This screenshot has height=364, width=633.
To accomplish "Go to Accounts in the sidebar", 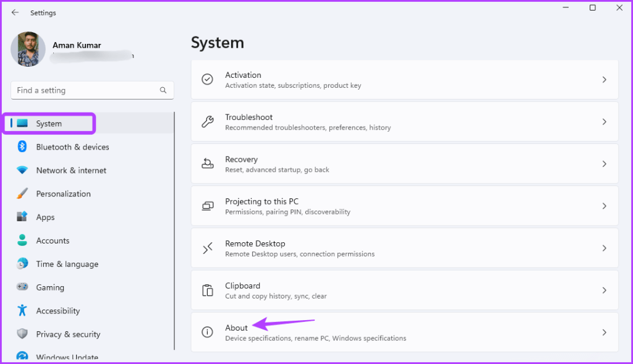I will coord(53,240).
